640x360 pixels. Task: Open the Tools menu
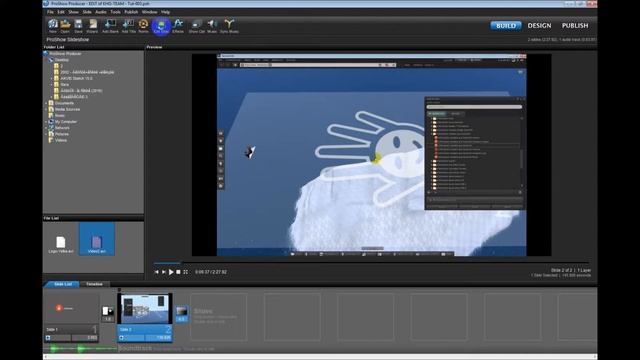click(116, 12)
